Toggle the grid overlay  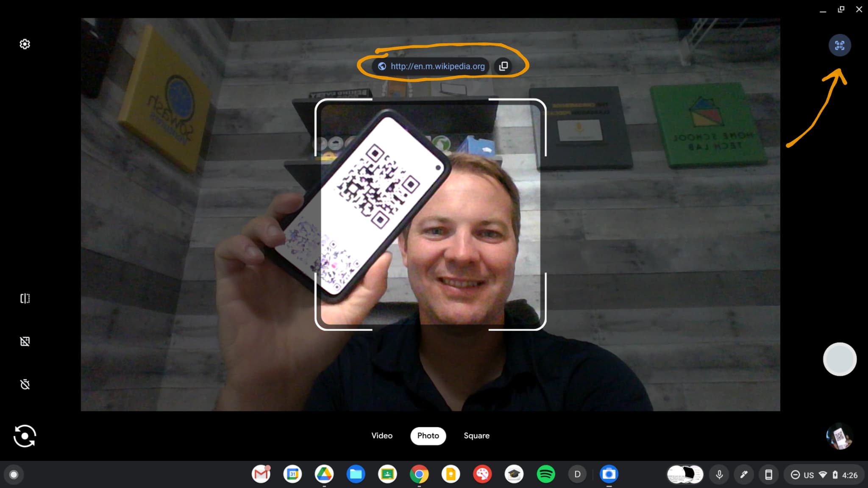pyautogui.click(x=25, y=341)
